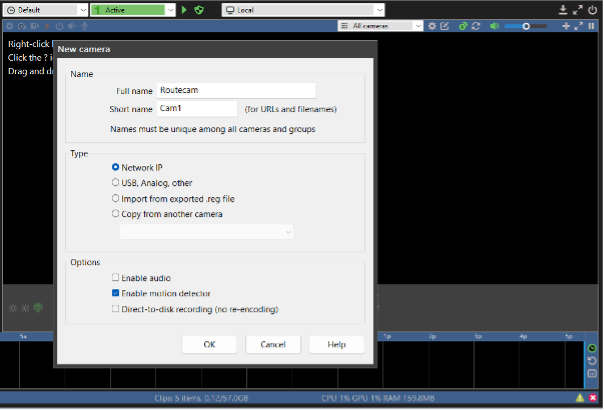Click the snapshot camera icon
This screenshot has width=604, height=410.
(x=22, y=26)
